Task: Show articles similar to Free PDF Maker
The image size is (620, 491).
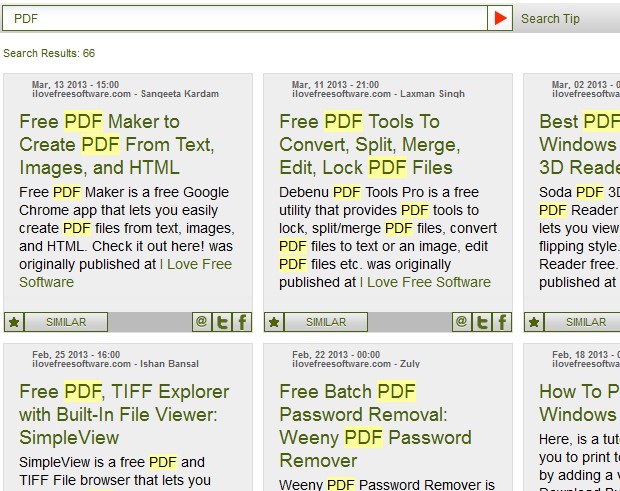Action: (x=66, y=322)
